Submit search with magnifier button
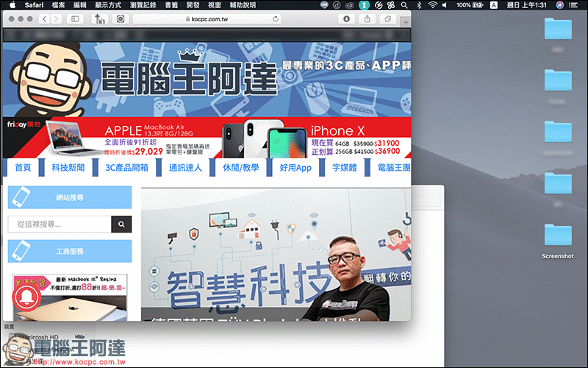The image size is (588, 368). pyautogui.click(x=121, y=224)
